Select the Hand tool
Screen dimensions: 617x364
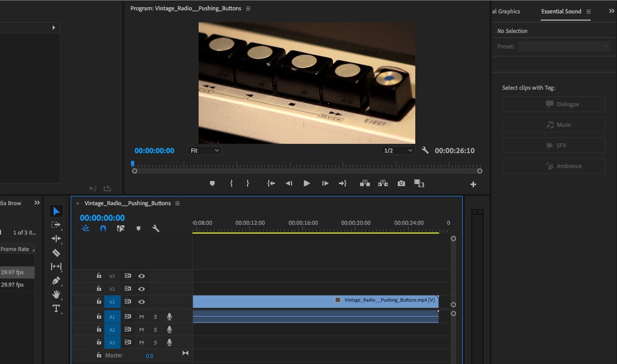(56, 294)
